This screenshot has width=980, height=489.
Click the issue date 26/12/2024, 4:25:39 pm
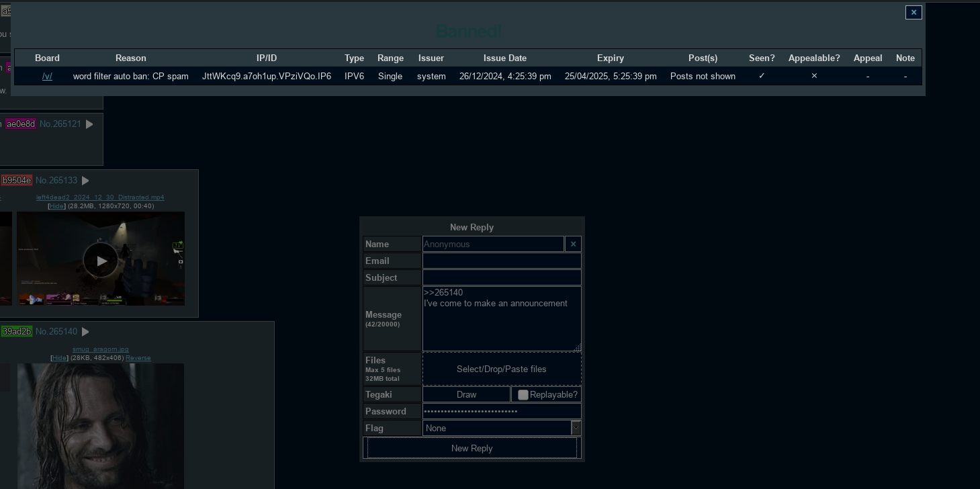tap(505, 76)
